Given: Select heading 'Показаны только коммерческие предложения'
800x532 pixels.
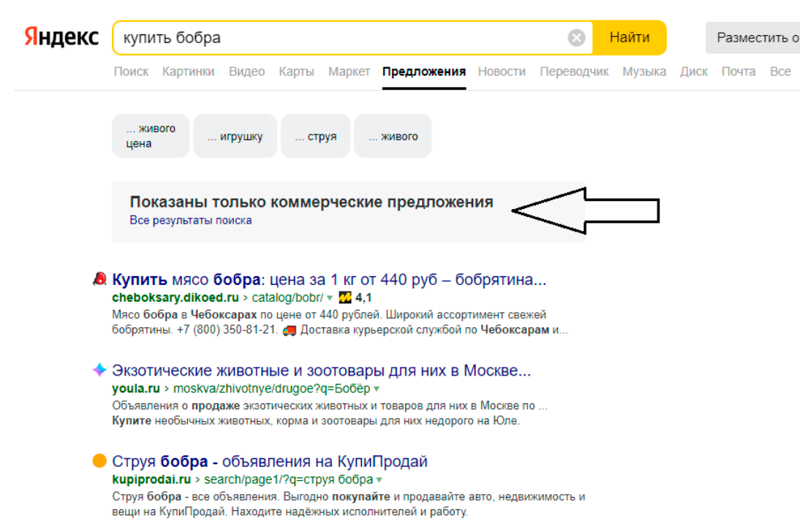Looking at the screenshot, I should click(x=312, y=202).
